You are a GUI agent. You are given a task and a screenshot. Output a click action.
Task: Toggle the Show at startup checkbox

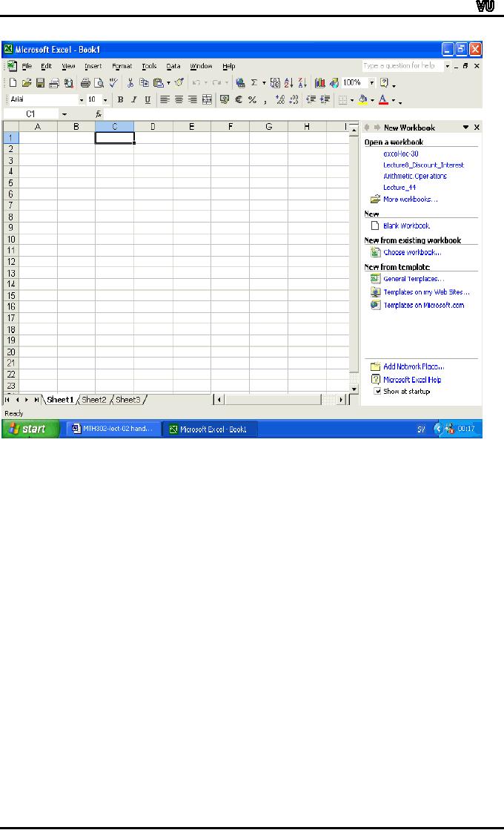click(377, 391)
